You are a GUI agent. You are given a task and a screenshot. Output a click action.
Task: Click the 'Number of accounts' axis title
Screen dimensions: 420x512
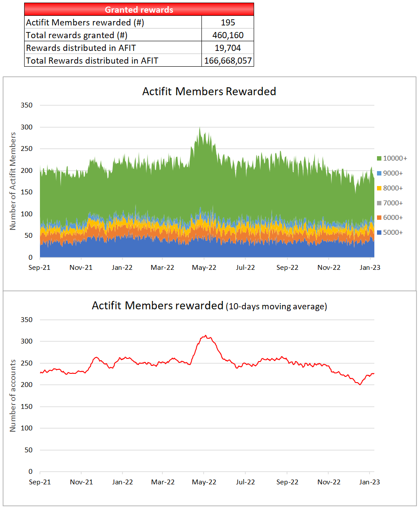[x=13, y=396]
